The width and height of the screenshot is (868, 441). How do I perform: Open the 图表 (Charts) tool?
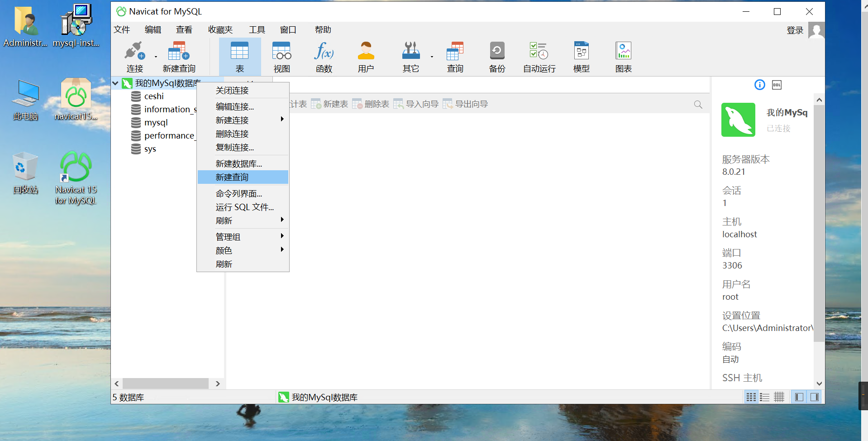(623, 57)
